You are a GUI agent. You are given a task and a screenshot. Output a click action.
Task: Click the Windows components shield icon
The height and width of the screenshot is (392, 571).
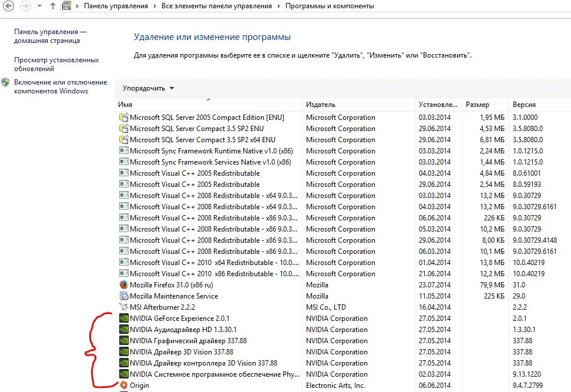click(6, 83)
